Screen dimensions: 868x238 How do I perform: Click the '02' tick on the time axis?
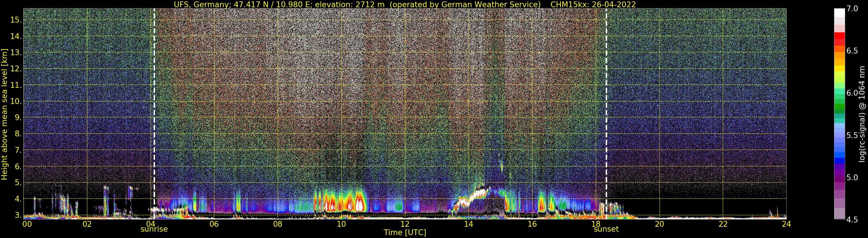point(87,224)
